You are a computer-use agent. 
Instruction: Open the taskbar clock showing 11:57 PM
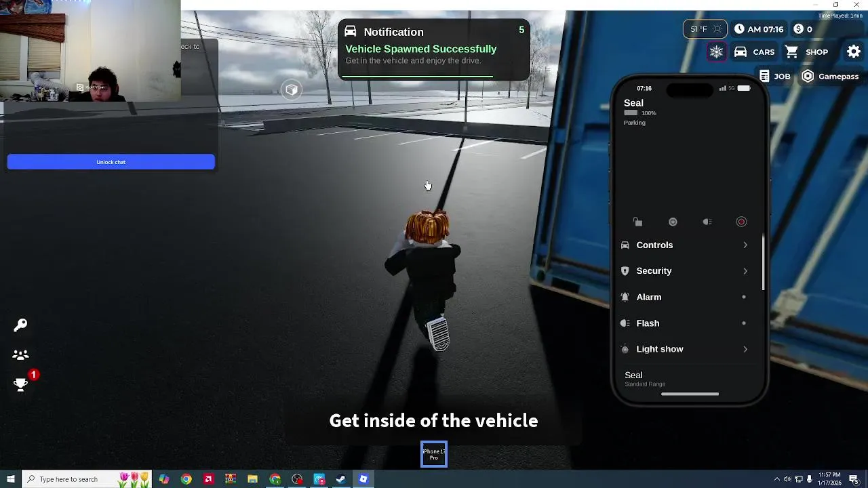coord(829,479)
